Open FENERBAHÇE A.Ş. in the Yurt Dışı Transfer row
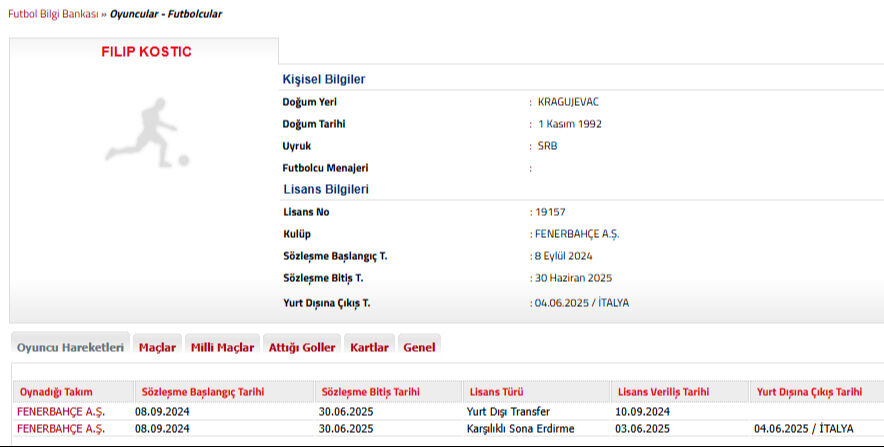The height and width of the screenshot is (447, 884). coord(61,411)
